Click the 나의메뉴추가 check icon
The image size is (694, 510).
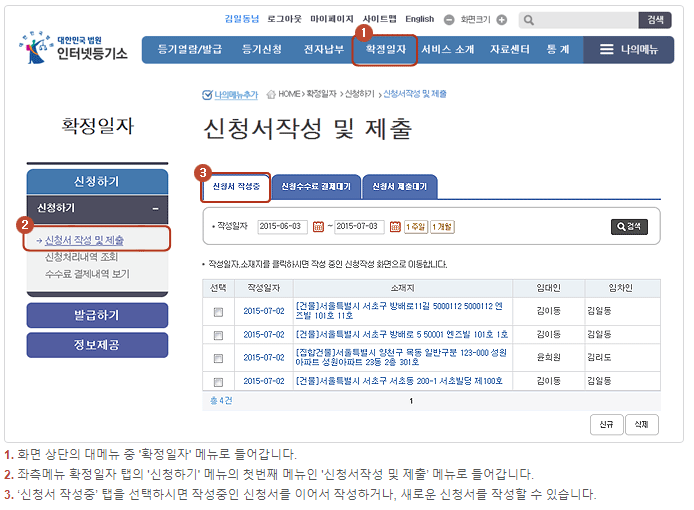tap(207, 95)
